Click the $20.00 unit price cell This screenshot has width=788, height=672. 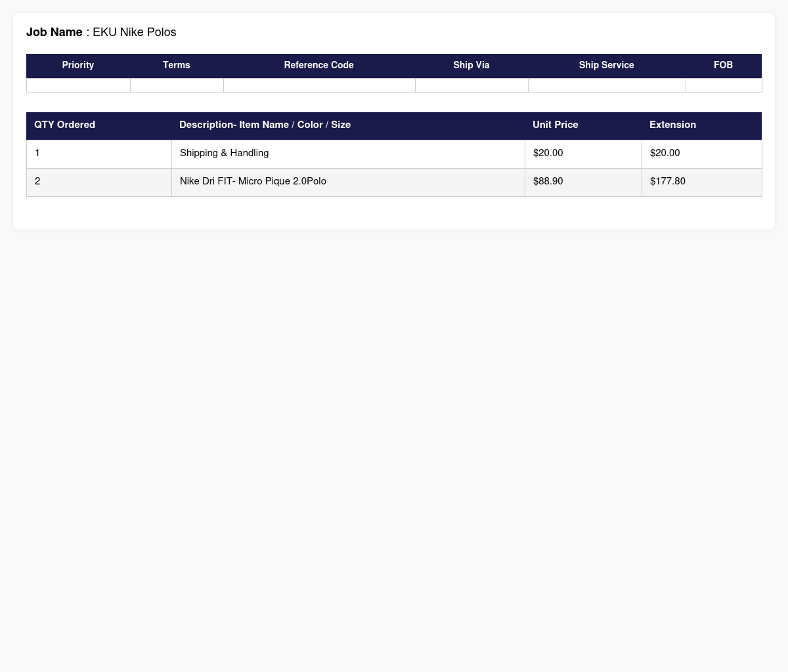(583, 154)
